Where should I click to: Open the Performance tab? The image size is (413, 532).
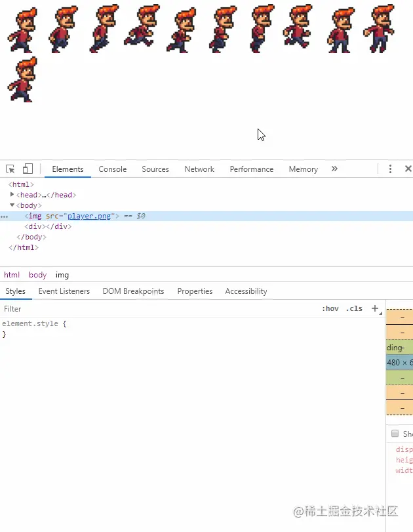click(x=252, y=169)
